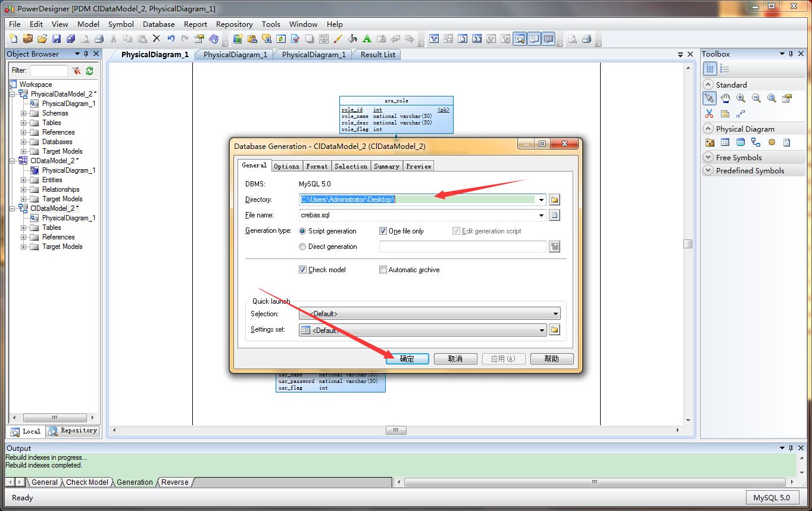This screenshot has height=511, width=812.
Task: Toggle the One file only checkbox
Action: pyautogui.click(x=383, y=231)
